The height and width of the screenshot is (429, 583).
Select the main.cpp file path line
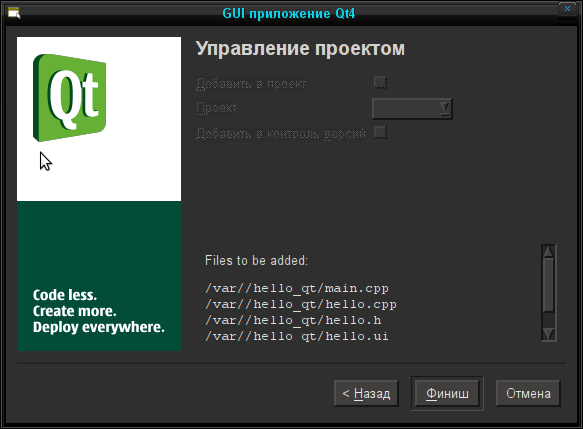click(297, 288)
